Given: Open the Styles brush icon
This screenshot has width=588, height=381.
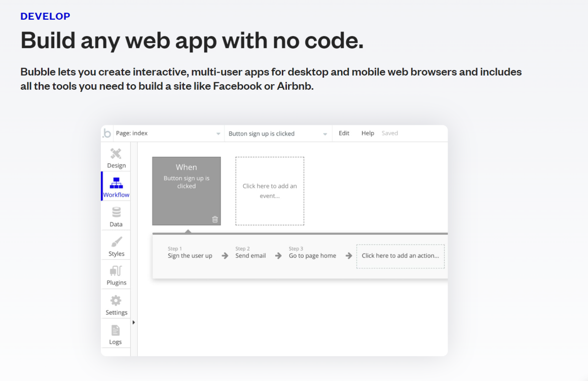Looking at the screenshot, I should click(116, 242).
